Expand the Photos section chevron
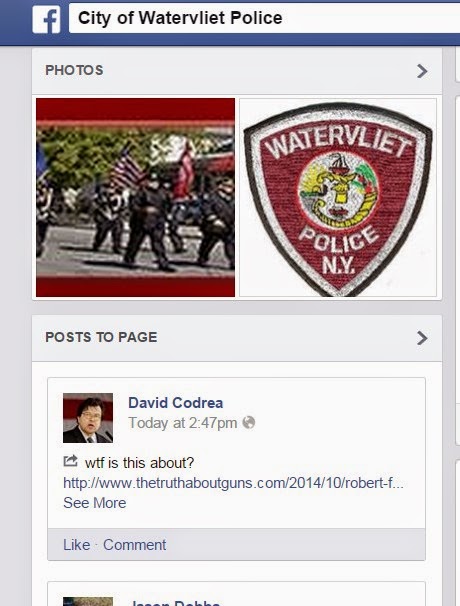 [422, 71]
